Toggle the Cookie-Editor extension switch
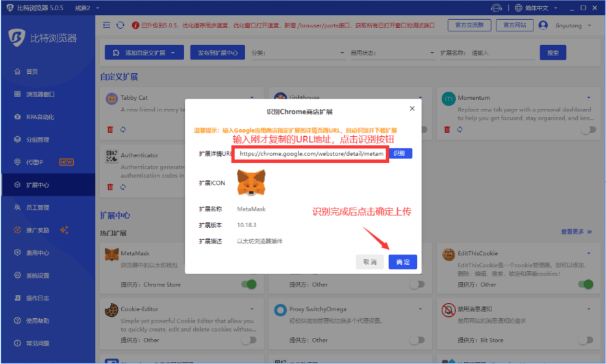 coord(249,340)
